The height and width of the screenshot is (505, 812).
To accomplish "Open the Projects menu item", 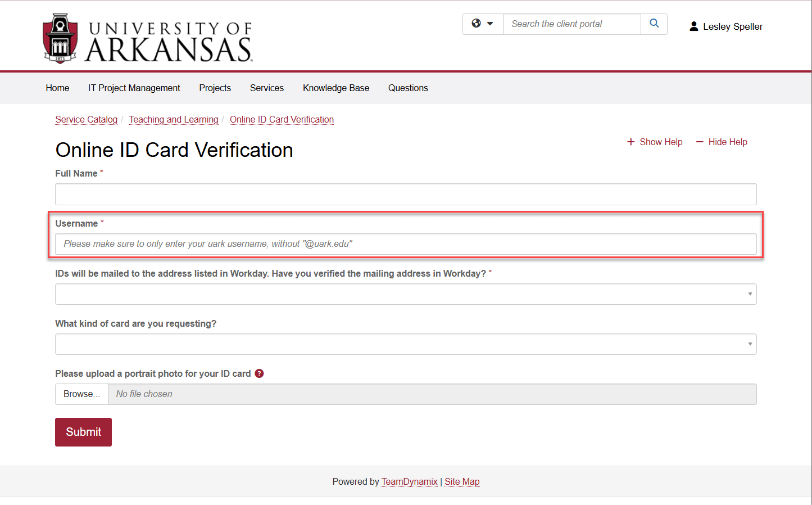I will (215, 88).
